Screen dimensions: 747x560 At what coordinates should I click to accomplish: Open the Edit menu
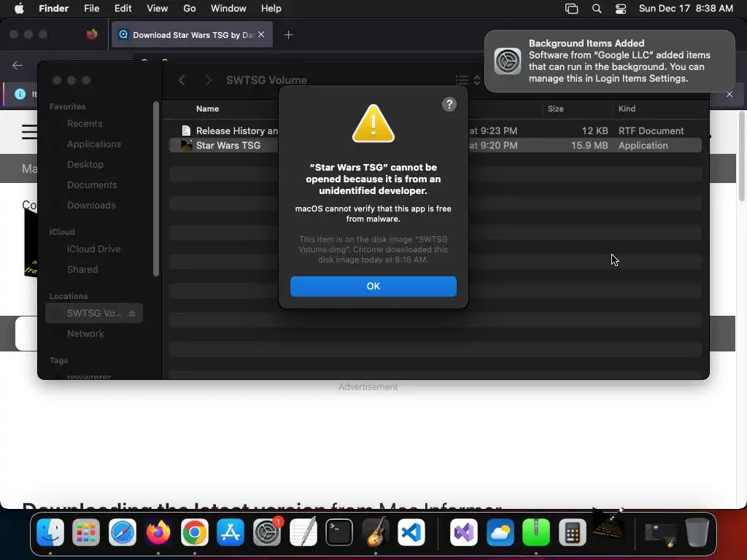[x=123, y=9]
